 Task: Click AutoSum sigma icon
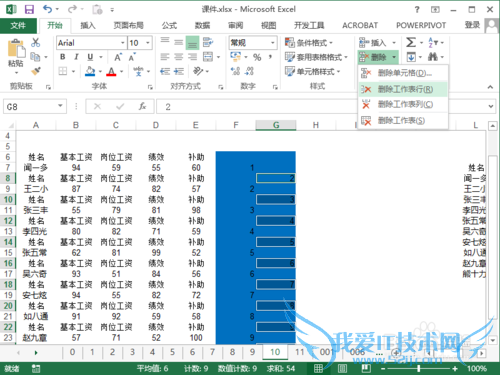coord(411,42)
